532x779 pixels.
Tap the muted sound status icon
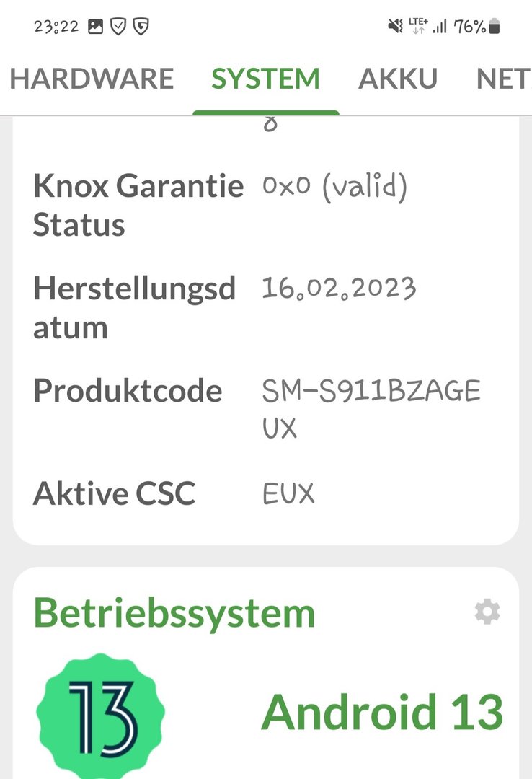[395, 27]
